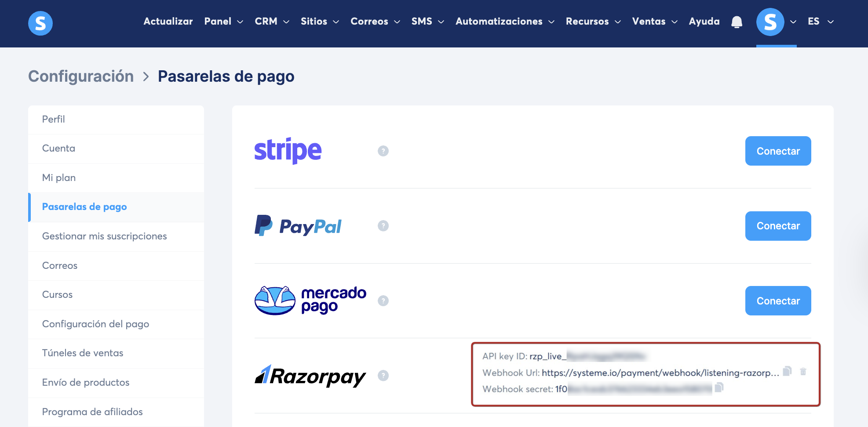Viewport: 868px width, 427px height.
Task: Open the Razorpay help question mark
Action: click(383, 376)
